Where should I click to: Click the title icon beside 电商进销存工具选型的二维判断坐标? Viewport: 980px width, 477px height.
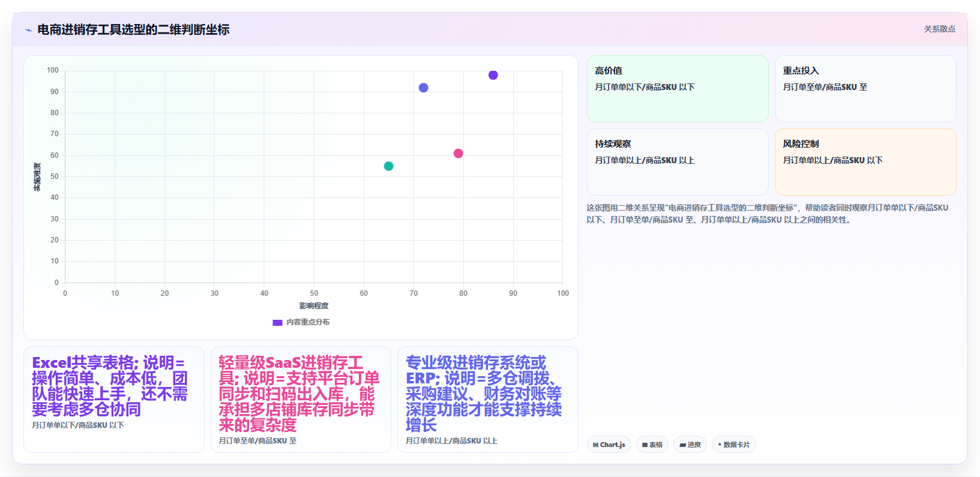click(x=28, y=30)
